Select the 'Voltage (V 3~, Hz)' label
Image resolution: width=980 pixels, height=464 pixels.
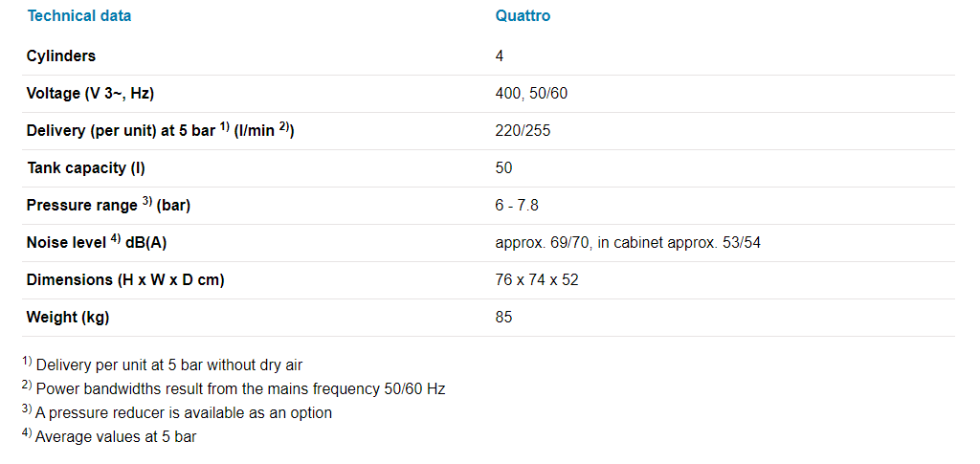(90, 94)
